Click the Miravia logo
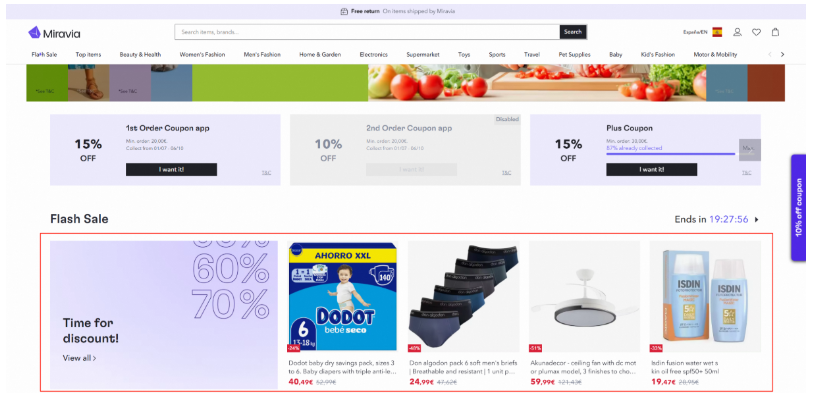816x400 pixels. (x=54, y=33)
